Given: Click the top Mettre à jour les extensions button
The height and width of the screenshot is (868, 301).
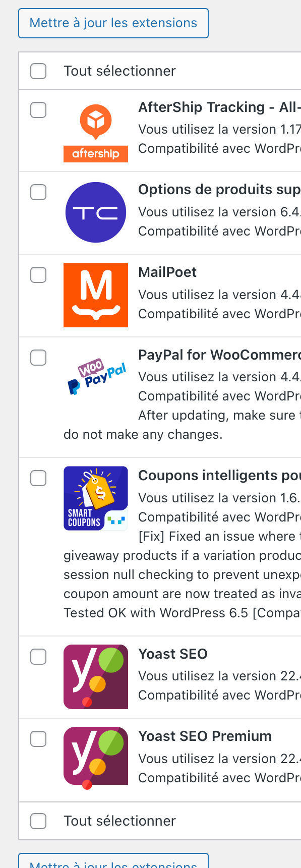Looking at the screenshot, I should (113, 23).
